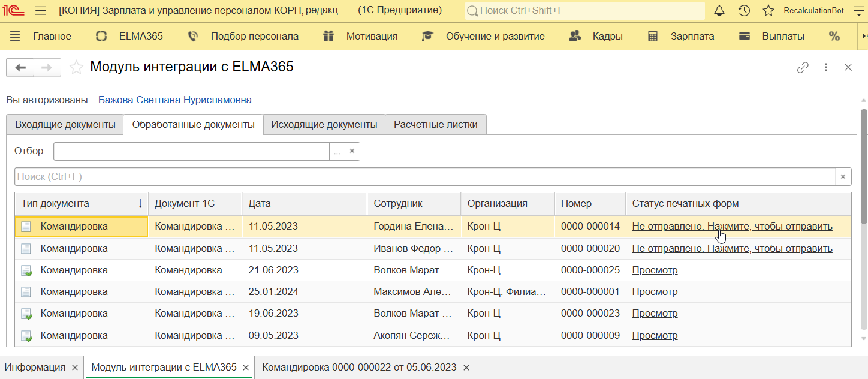Clear the list search field
Viewport: 868px width, 379px height.
843,176
